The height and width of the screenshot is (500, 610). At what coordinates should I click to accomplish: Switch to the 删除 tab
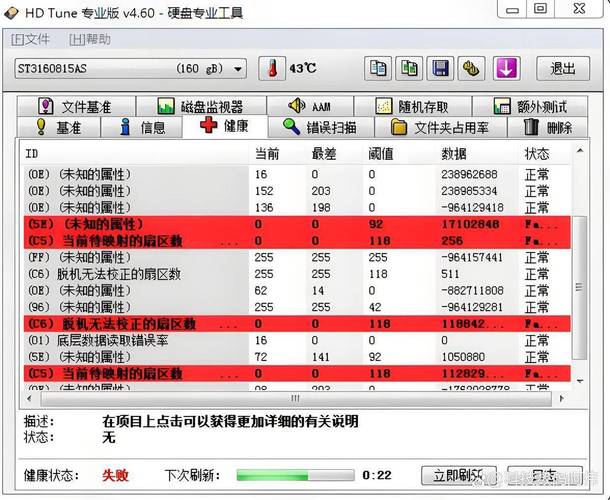(547, 127)
